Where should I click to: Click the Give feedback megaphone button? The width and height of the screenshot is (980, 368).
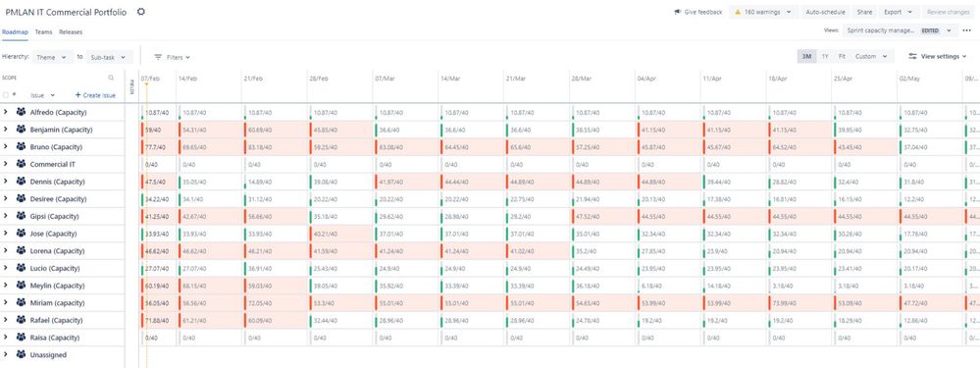[697, 12]
